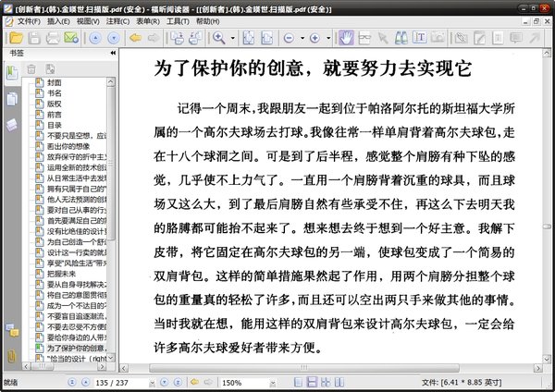Click the document's vertical scrollbar
Image resolution: width=555 pixels, height=392 pixels.
545,222
